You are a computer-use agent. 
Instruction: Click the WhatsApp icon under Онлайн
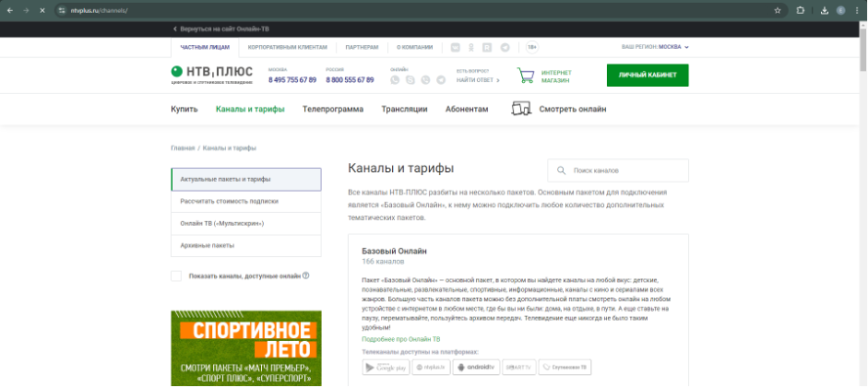[395, 80]
